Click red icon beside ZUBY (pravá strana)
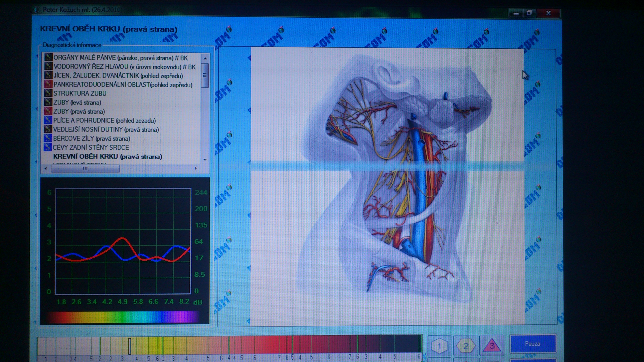644x362 pixels. 48,111
